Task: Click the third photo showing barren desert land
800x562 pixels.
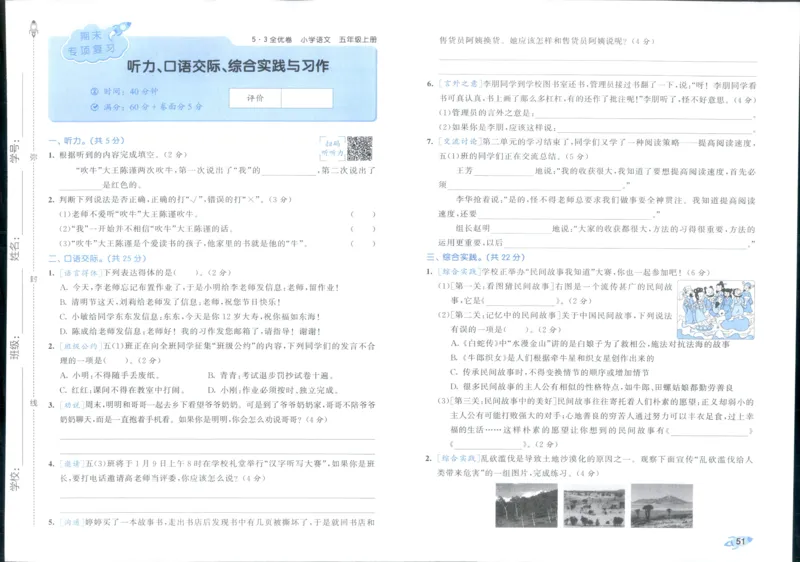Action: [662, 505]
